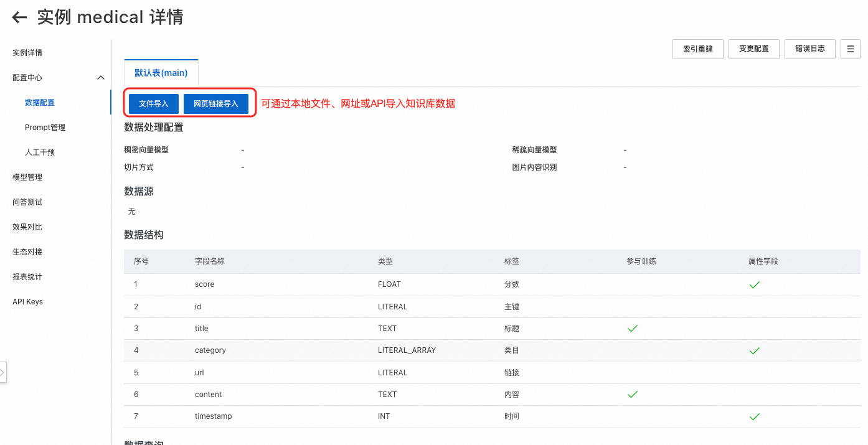Click the 索引重建 button
Screen dimensions: 868x445
(698, 49)
